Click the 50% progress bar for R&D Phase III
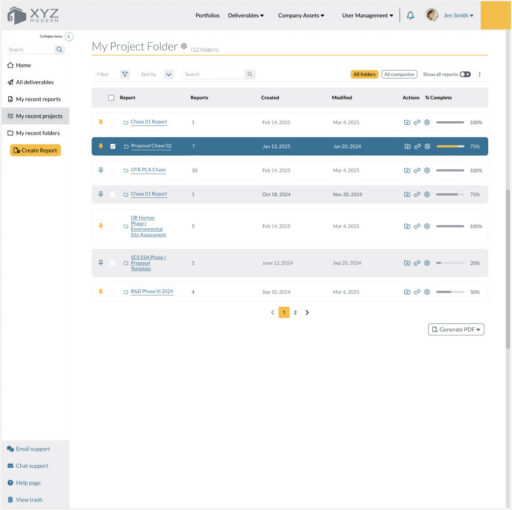Viewport: 512px width, 510px height. [x=450, y=292]
